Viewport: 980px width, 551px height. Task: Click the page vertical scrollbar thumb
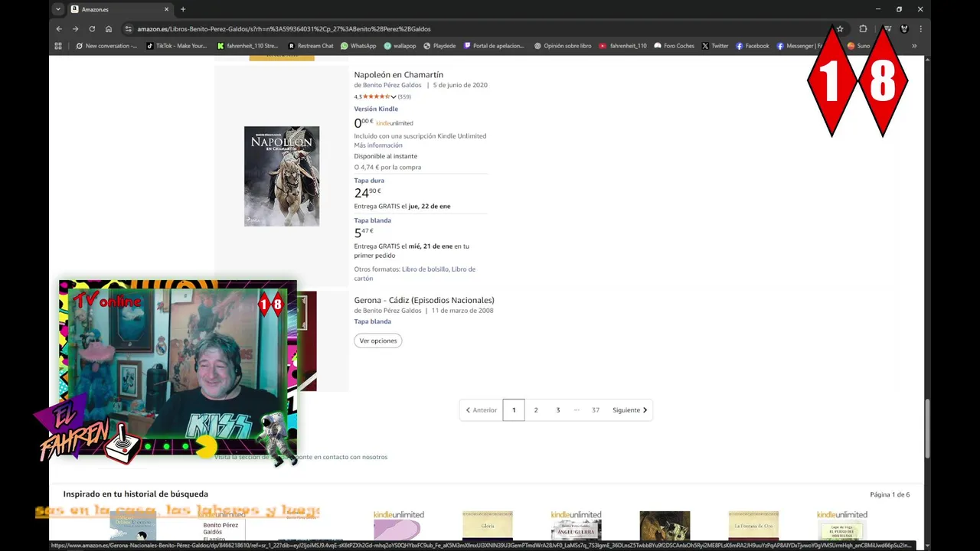tap(927, 429)
